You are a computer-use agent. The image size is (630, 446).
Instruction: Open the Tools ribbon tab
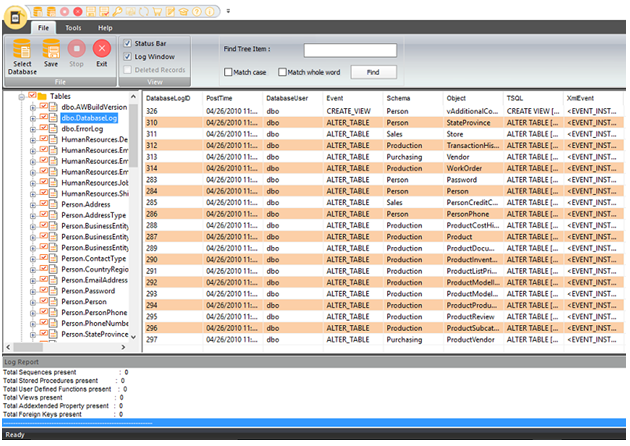tap(74, 28)
